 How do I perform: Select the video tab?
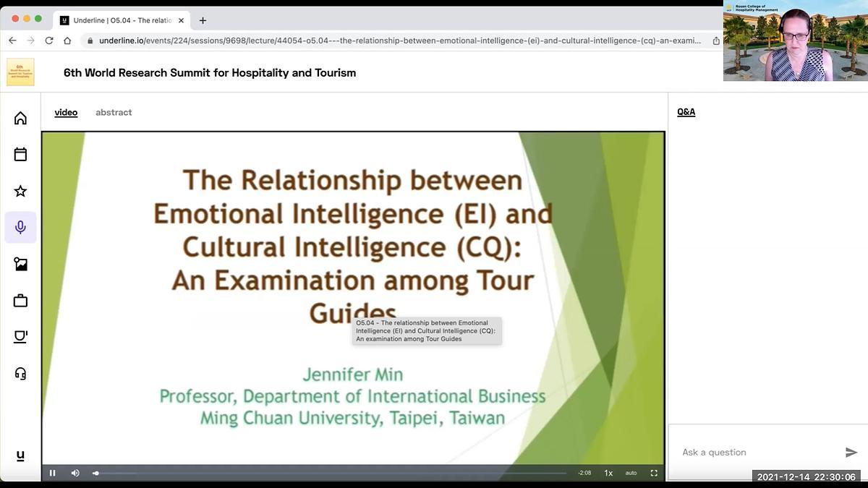66,112
